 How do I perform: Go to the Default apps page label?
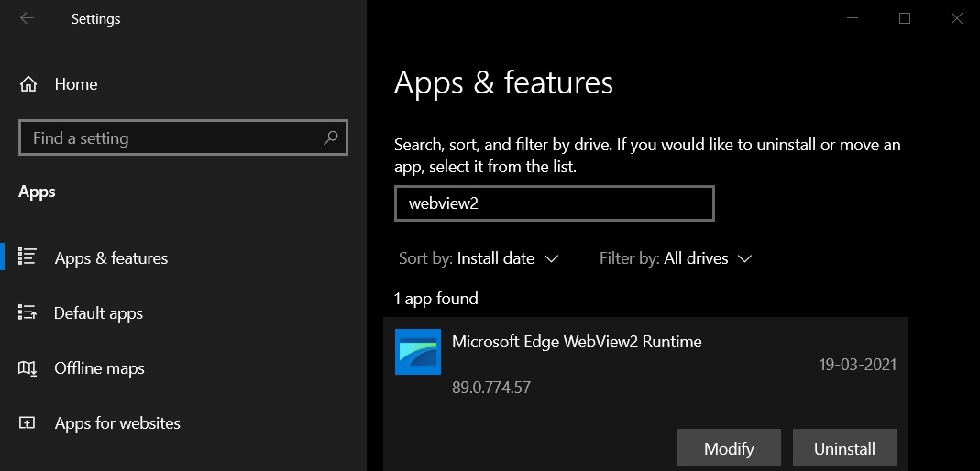98,313
